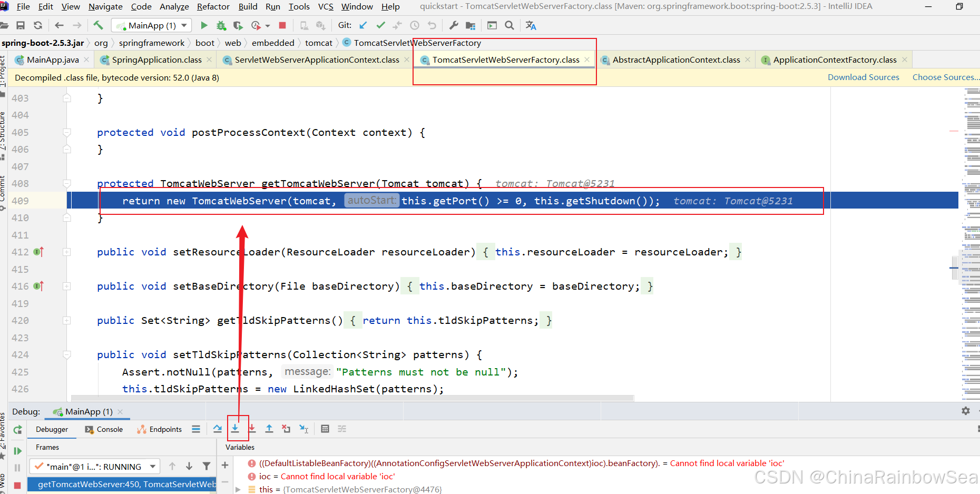Click the Download Sources link

point(863,77)
